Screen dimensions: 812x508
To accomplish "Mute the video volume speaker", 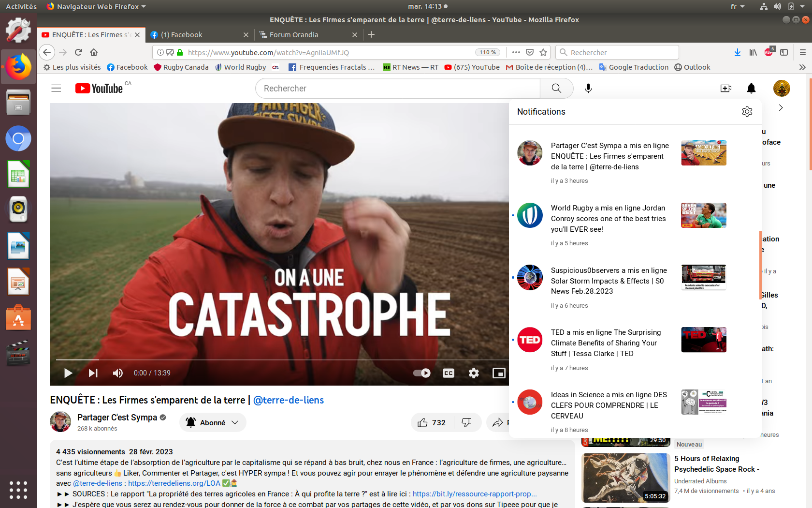I will pos(117,373).
